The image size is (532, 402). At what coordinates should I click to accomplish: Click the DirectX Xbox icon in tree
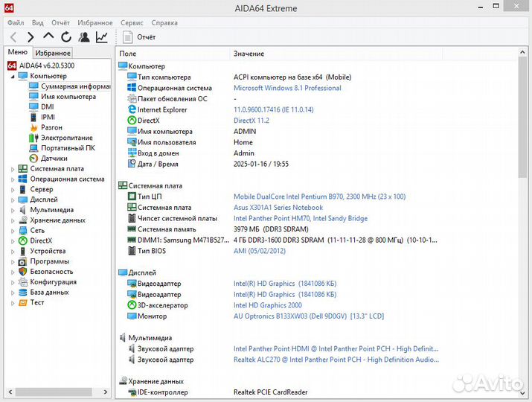pyautogui.click(x=23, y=240)
